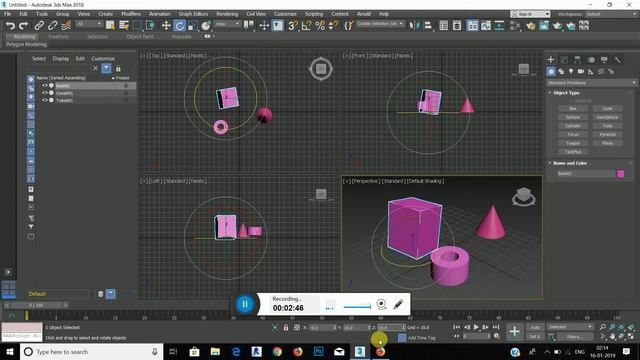Open the Graph Editors menu
This screenshot has width=640, height=360.
pos(193,14)
